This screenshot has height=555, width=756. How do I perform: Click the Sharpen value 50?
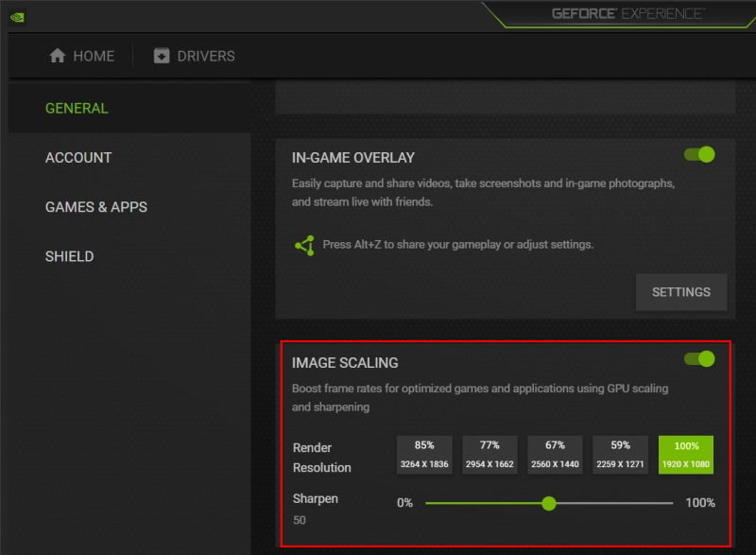tap(300, 520)
